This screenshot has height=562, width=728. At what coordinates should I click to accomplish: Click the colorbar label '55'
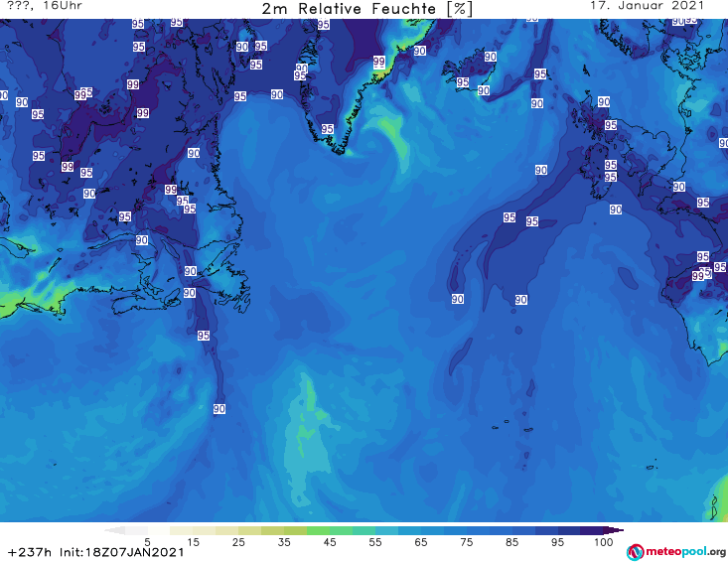pyautogui.click(x=375, y=542)
